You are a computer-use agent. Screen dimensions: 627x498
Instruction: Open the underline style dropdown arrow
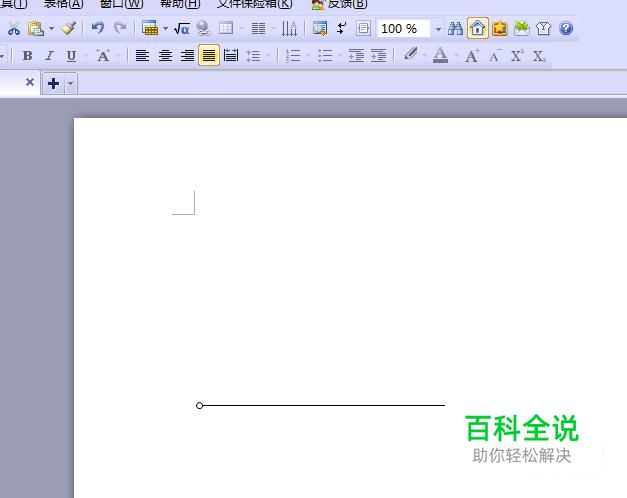tap(86, 56)
